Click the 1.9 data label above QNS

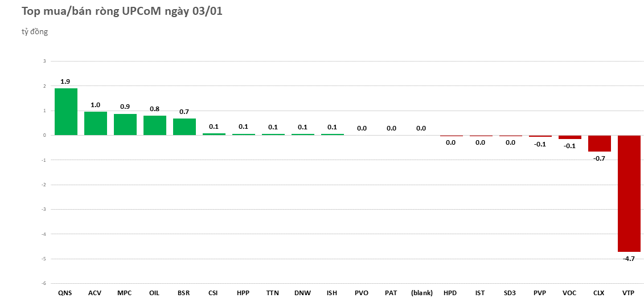tap(65, 81)
